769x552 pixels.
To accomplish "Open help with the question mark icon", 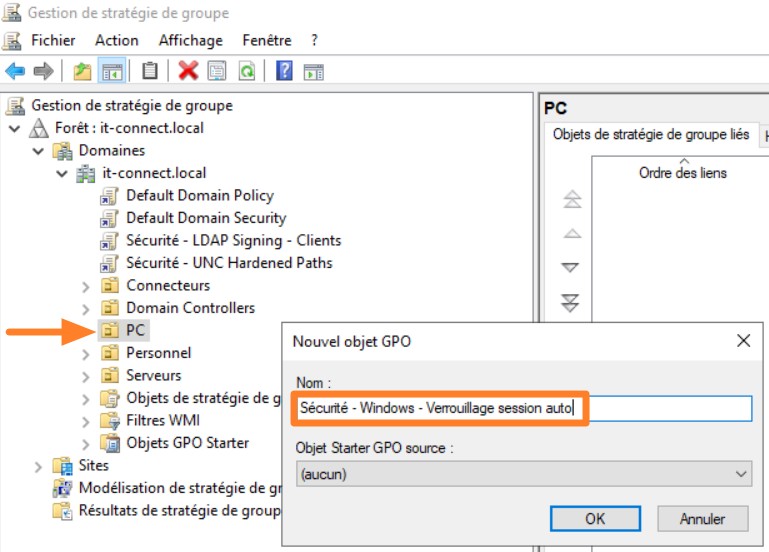I will [x=285, y=71].
